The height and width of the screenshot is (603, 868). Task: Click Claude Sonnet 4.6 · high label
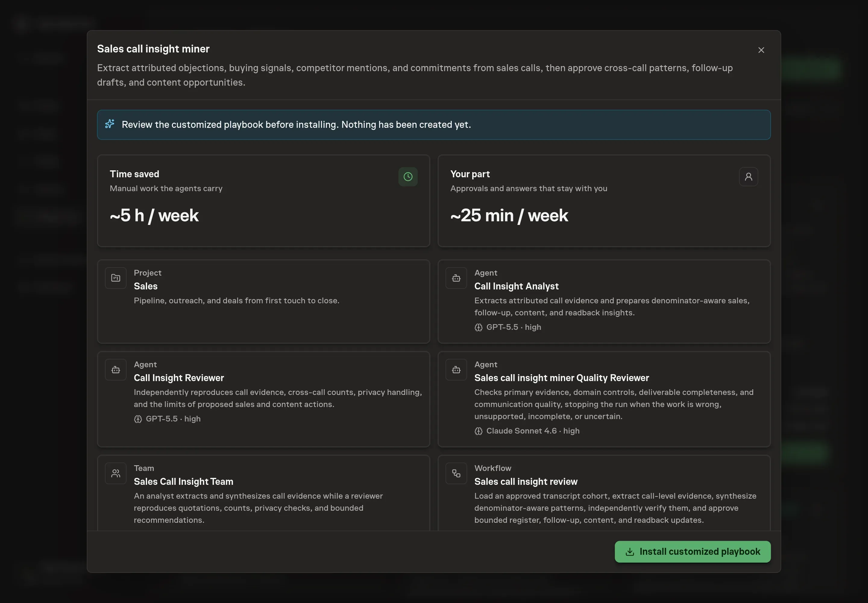533,431
